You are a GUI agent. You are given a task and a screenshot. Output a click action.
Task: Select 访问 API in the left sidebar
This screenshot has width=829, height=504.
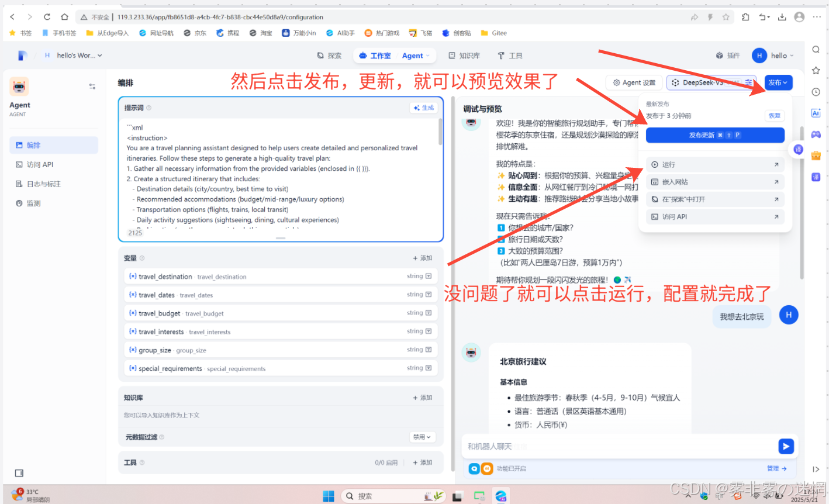pos(54,164)
